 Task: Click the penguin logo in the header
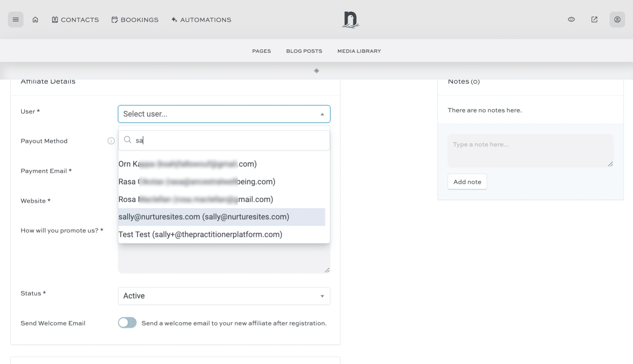[350, 19]
